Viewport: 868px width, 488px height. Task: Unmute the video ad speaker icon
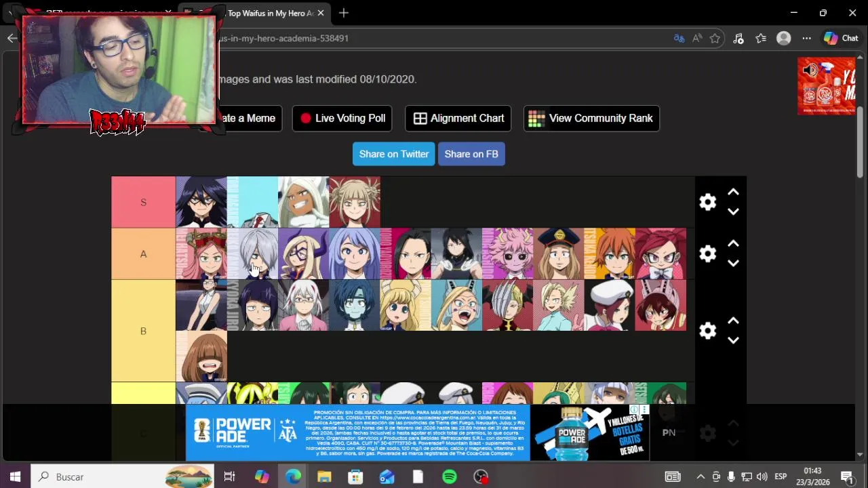810,70
